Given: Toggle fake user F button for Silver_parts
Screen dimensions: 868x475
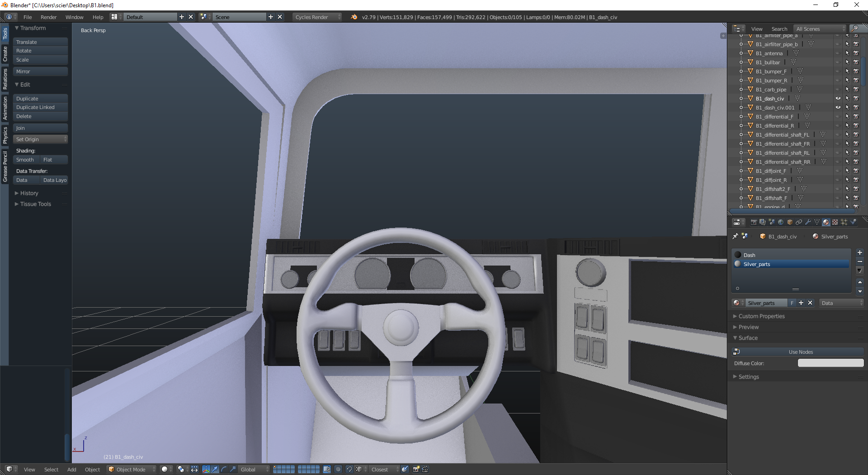Looking at the screenshot, I should [x=792, y=303].
